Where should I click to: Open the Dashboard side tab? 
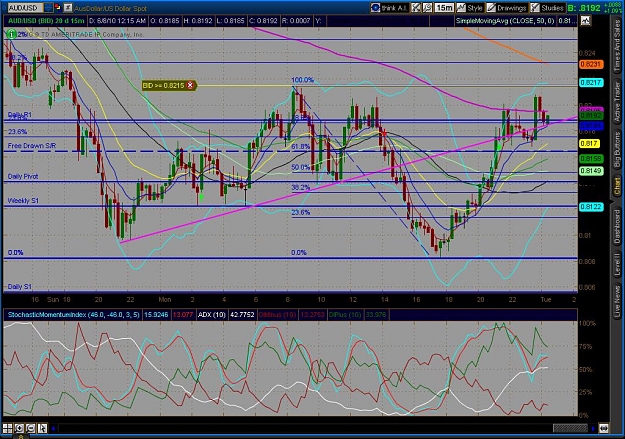(x=617, y=227)
